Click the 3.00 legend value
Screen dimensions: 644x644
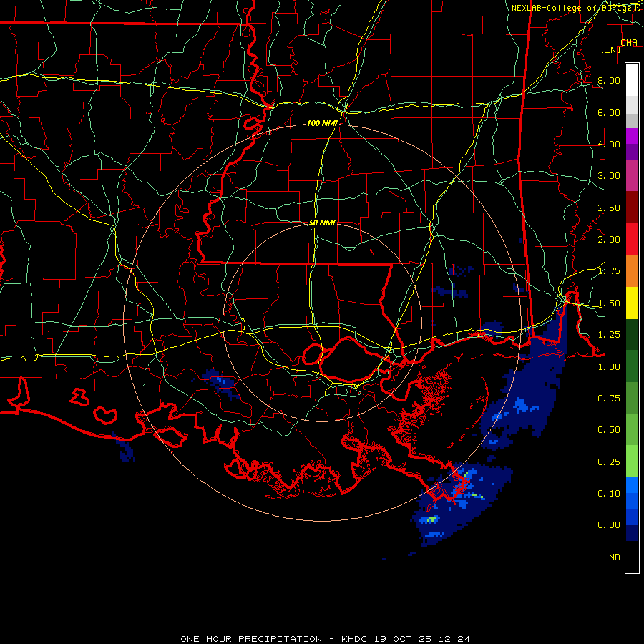(609, 176)
